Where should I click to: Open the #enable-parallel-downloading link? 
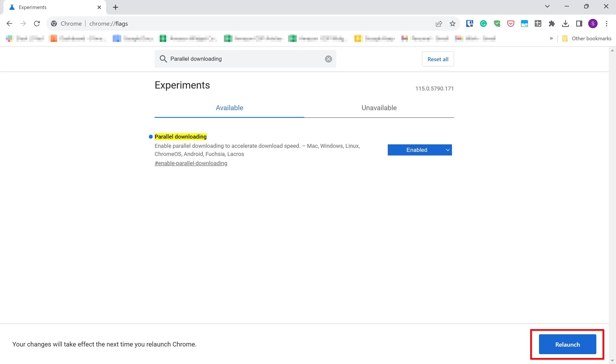click(x=191, y=163)
